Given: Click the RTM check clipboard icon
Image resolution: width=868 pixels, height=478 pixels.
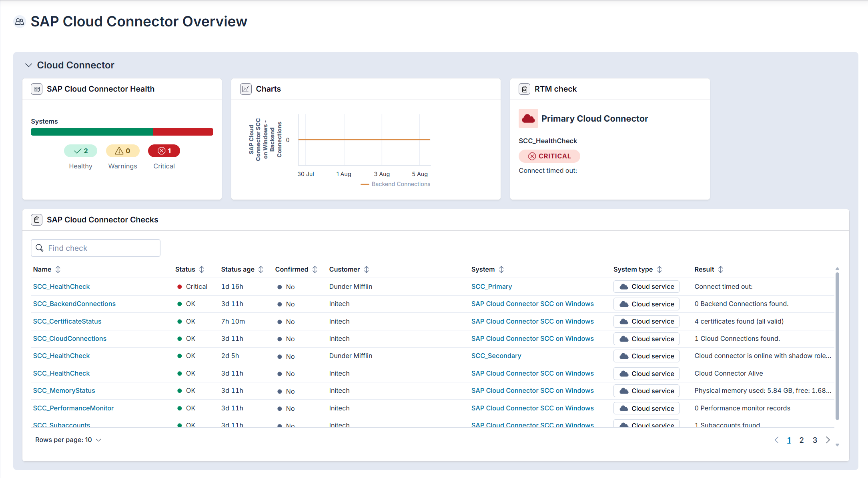Looking at the screenshot, I should 524,89.
